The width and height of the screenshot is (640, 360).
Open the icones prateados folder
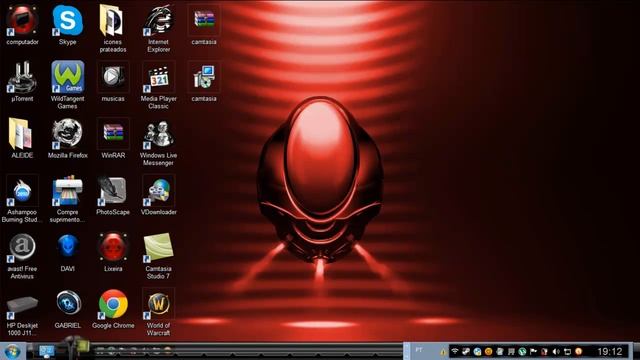pyautogui.click(x=113, y=28)
